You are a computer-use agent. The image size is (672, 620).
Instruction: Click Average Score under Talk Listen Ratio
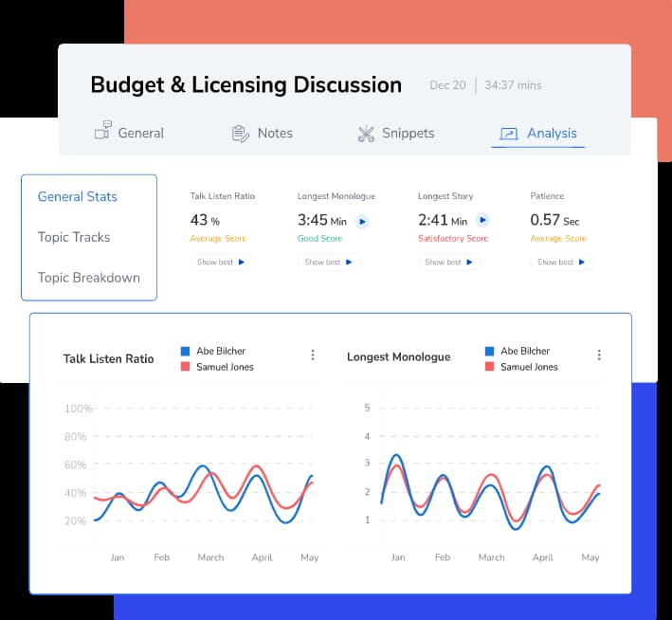[x=218, y=238]
